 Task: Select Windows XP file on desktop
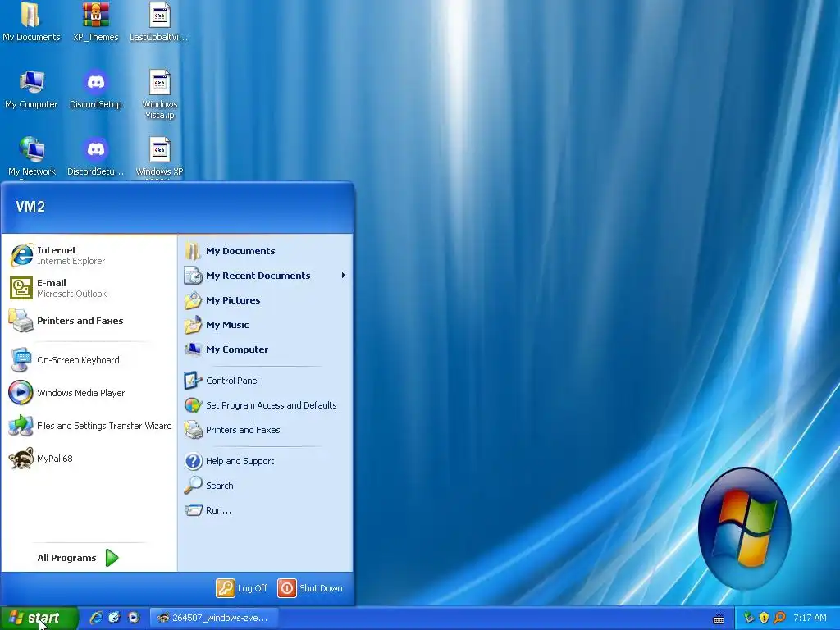(x=160, y=157)
